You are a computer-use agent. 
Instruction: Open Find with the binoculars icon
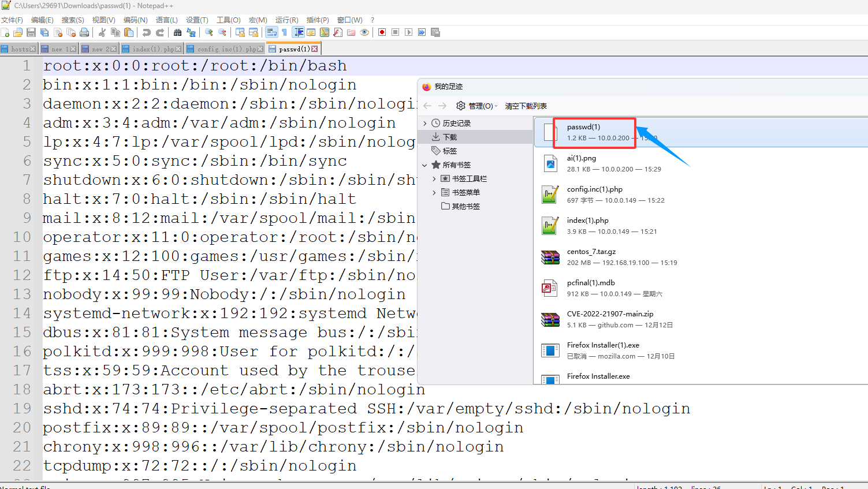pos(178,32)
